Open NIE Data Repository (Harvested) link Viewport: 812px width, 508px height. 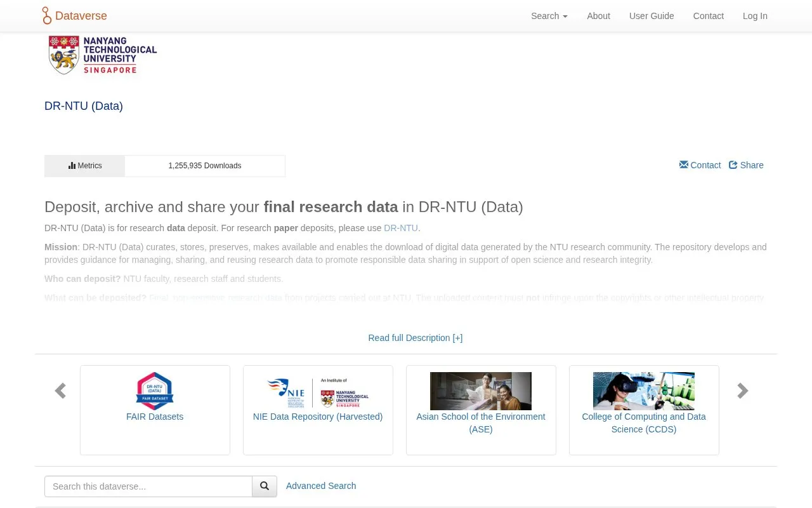(318, 417)
